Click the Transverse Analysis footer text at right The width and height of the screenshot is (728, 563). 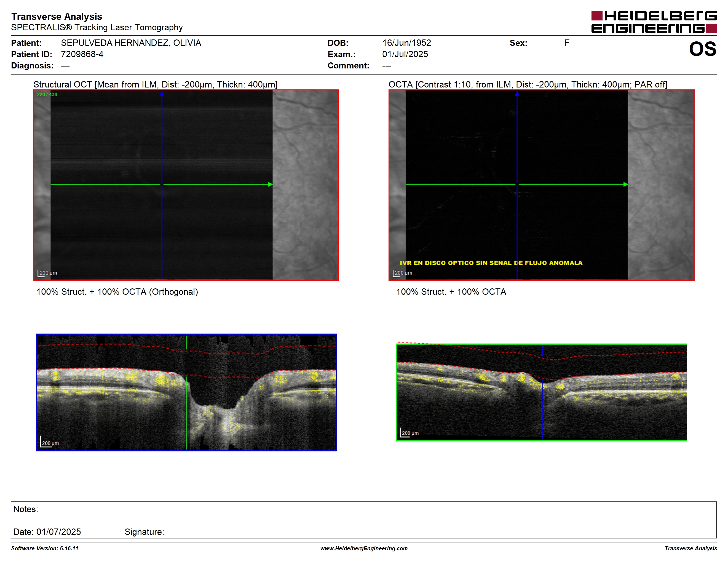[x=691, y=548]
